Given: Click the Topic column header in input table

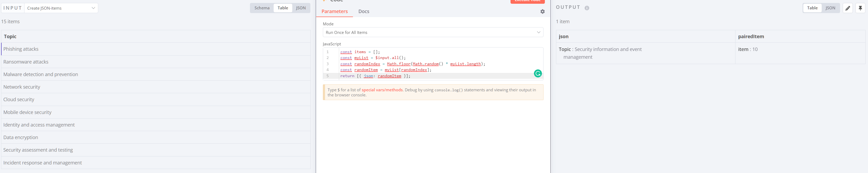Looking at the screenshot, I should click(10, 37).
